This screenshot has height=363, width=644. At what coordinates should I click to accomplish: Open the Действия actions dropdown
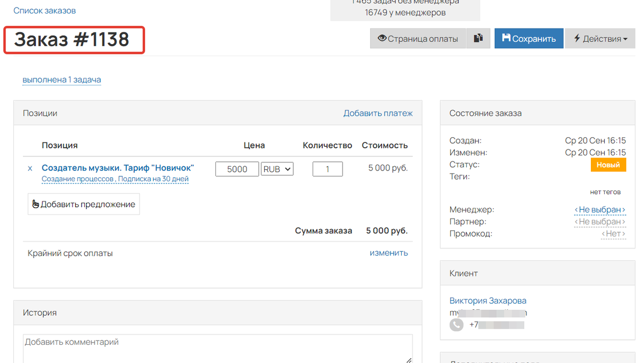point(600,38)
